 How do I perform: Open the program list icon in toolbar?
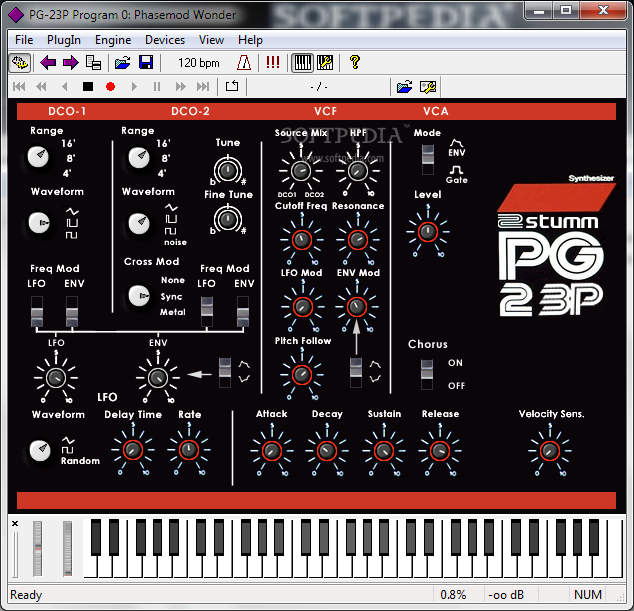tap(93, 63)
